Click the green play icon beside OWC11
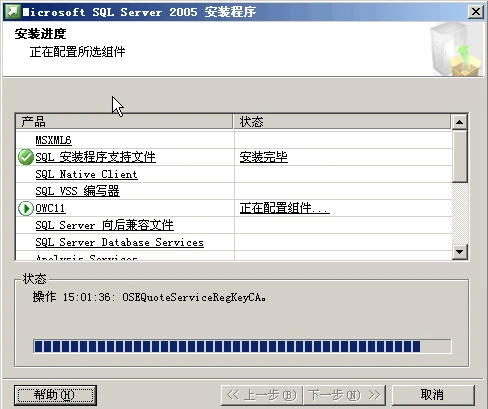 (26, 209)
